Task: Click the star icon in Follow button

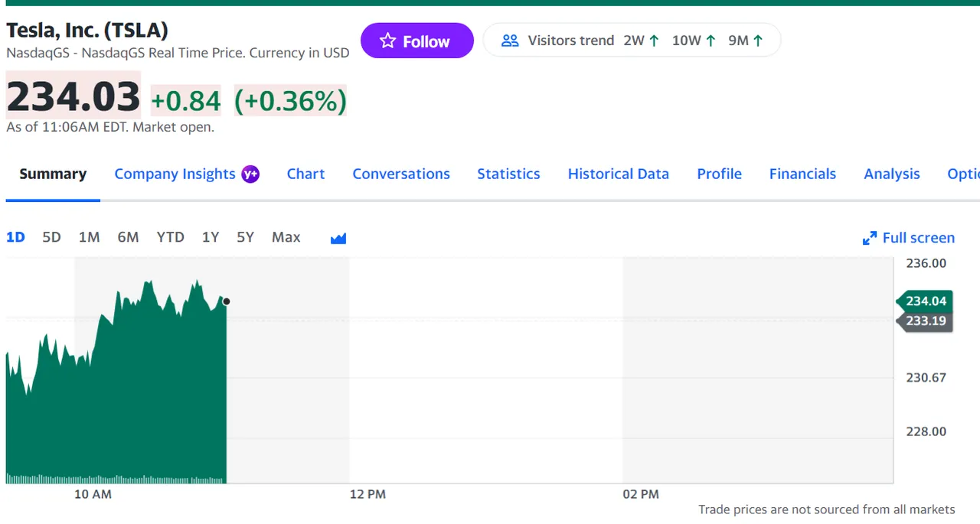Action: point(387,41)
